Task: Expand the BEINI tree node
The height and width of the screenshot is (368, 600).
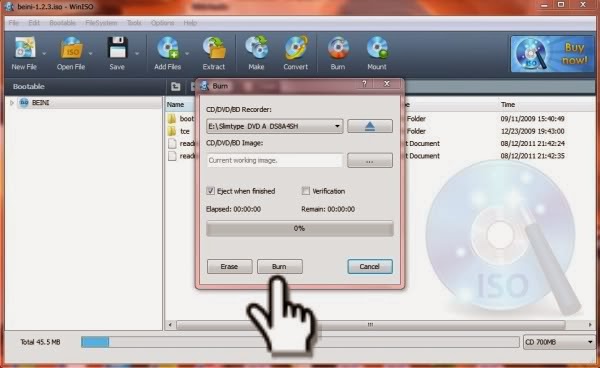Action: click(x=12, y=103)
